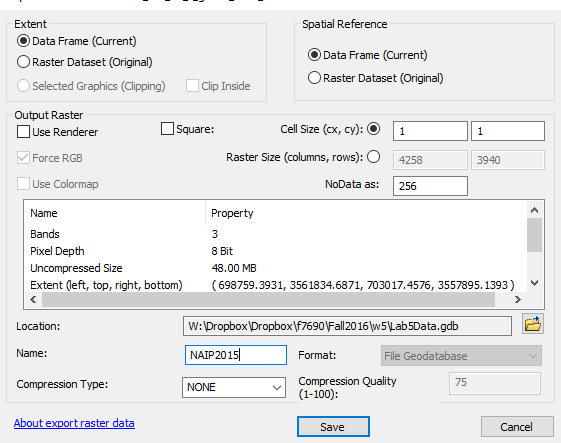Click the property list scroll right arrow
This screenshot has height=443, width=561.
tap(517, 299)
